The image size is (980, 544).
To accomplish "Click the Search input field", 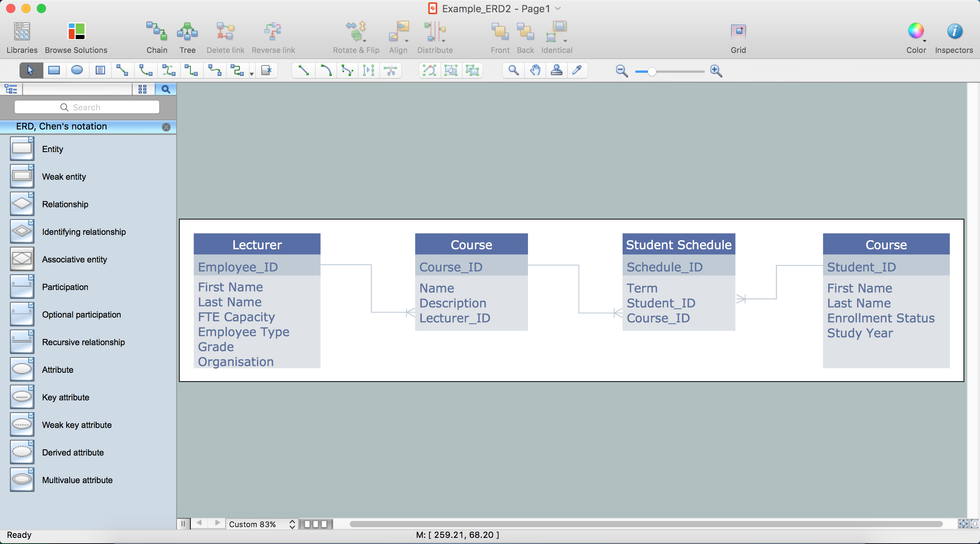I will point(87,107).
